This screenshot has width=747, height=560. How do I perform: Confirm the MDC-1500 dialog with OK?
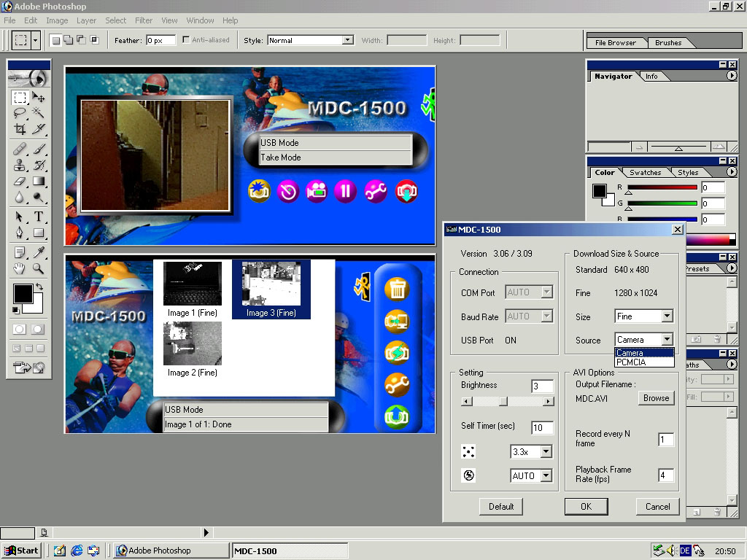click(x=587, y=507)
